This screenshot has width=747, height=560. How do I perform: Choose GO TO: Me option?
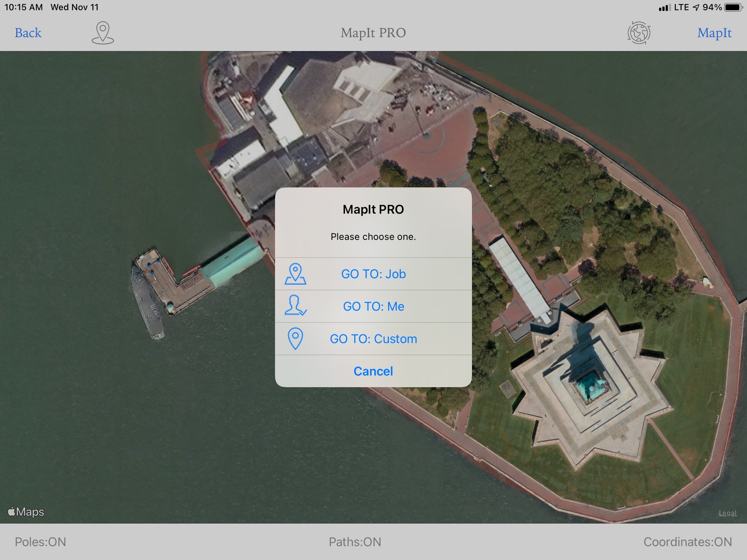(373, 306)
